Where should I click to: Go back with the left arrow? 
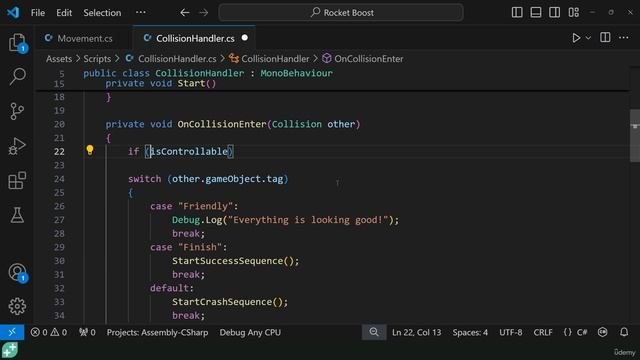click(x=184, y=13)
